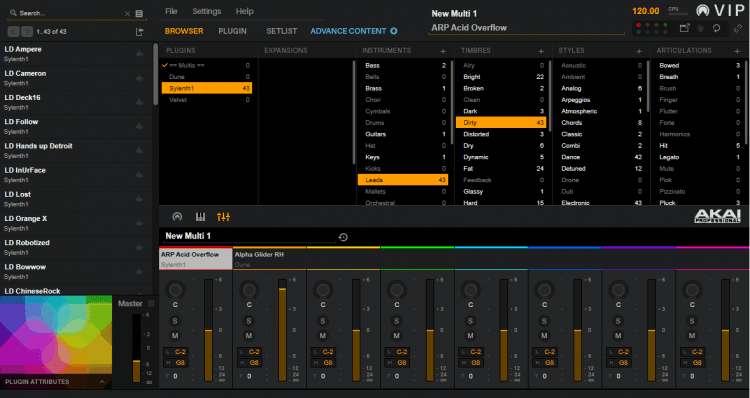The width and height of the screenshot is (750, 398).
Task: Click the patch list vertical scrollbar
Action: pyautogui.click(x=155, y=74)
